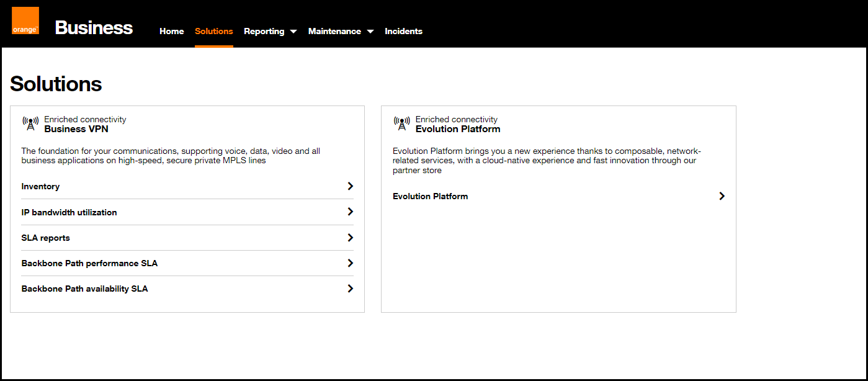Open the Incidents menu item
The width and height of the screenshot is (868, 381).
[x=403, y=31]
